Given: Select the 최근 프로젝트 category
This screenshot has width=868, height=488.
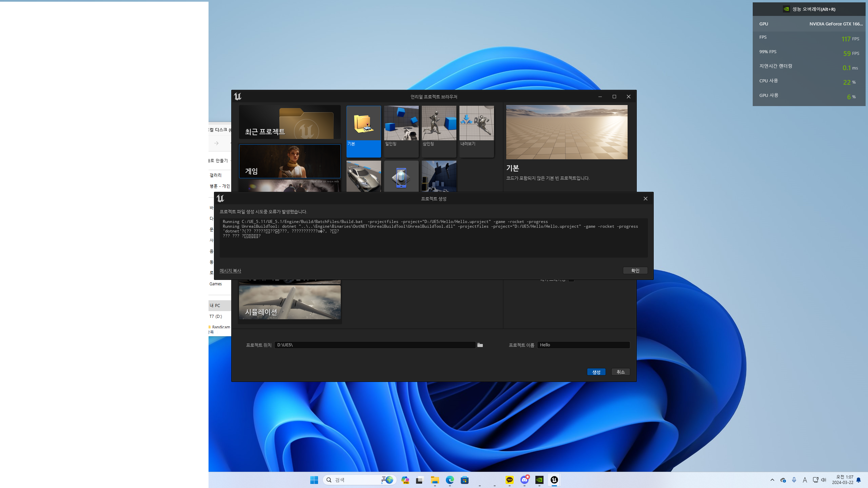Looking at the screenshot, I should [290, 122].
